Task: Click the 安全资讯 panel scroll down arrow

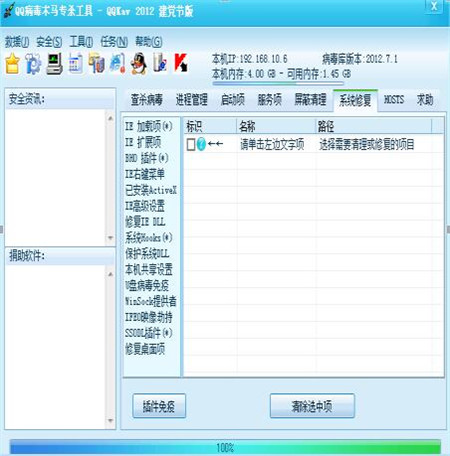Action: tap(110, 238)
